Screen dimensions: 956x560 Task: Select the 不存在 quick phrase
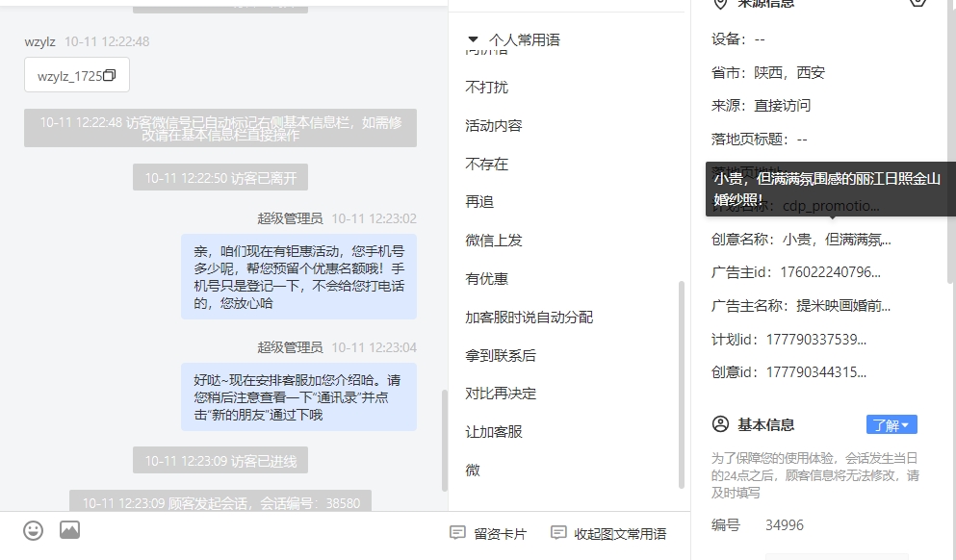click(x=486, y=164)
